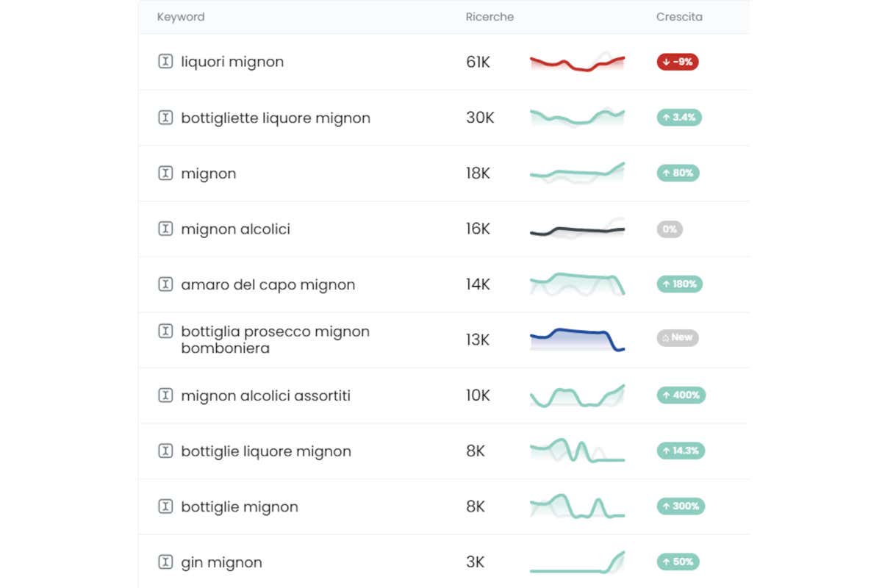Sort by the Keyword column header
882x588 pixels.
[181, 17]
